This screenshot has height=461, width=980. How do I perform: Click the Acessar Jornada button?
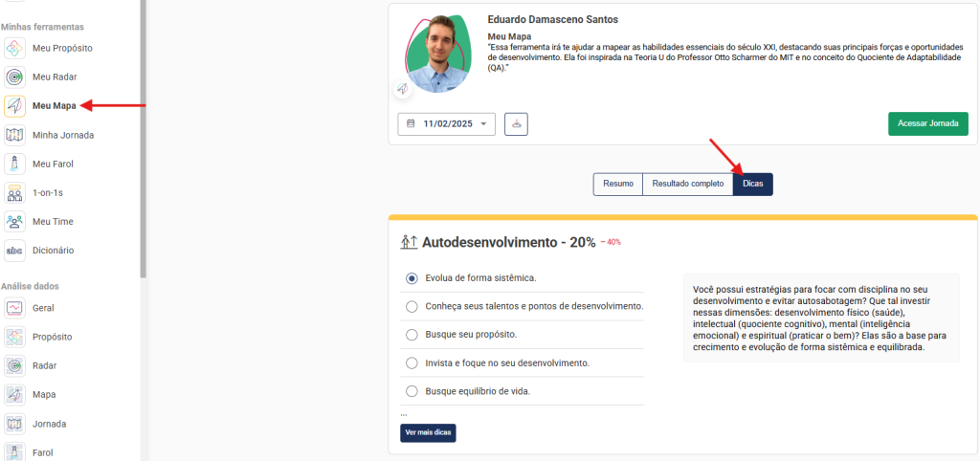[x=927, y=124]
